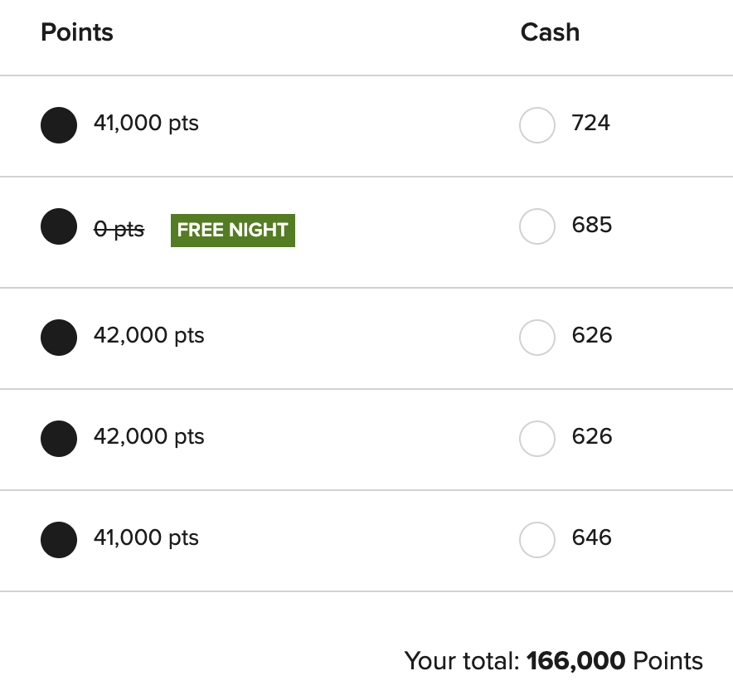
Task: Click the Points column header
Action: tap(77, 32)
